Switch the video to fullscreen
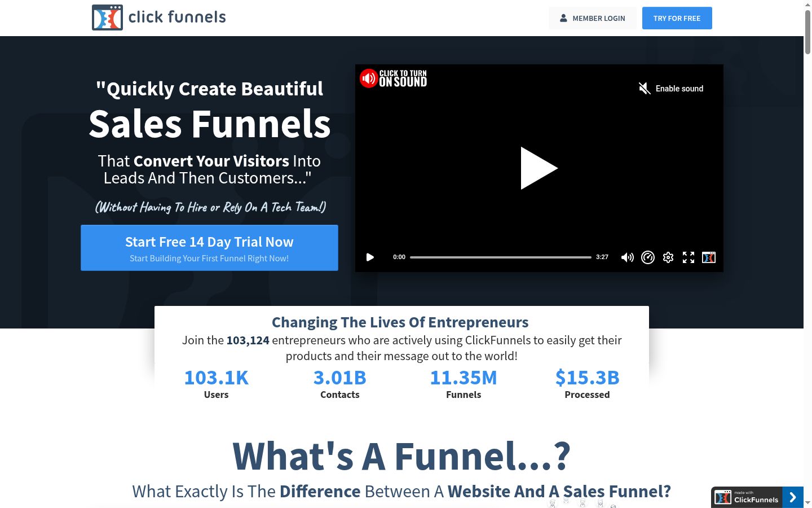The height and width of the screenshot is (508, 812). 689,257
